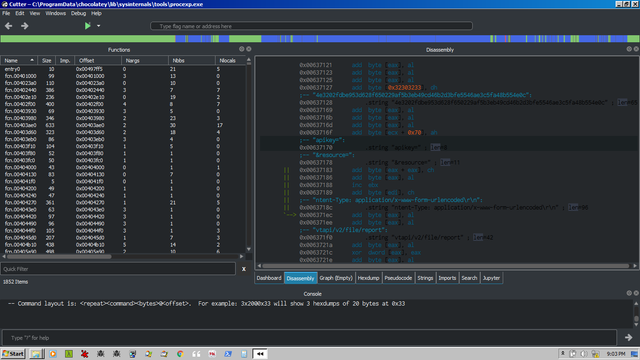Close the Disassembly panel using its close icon
This screenshot has width=640, height=360.
(x=636, y=49)
